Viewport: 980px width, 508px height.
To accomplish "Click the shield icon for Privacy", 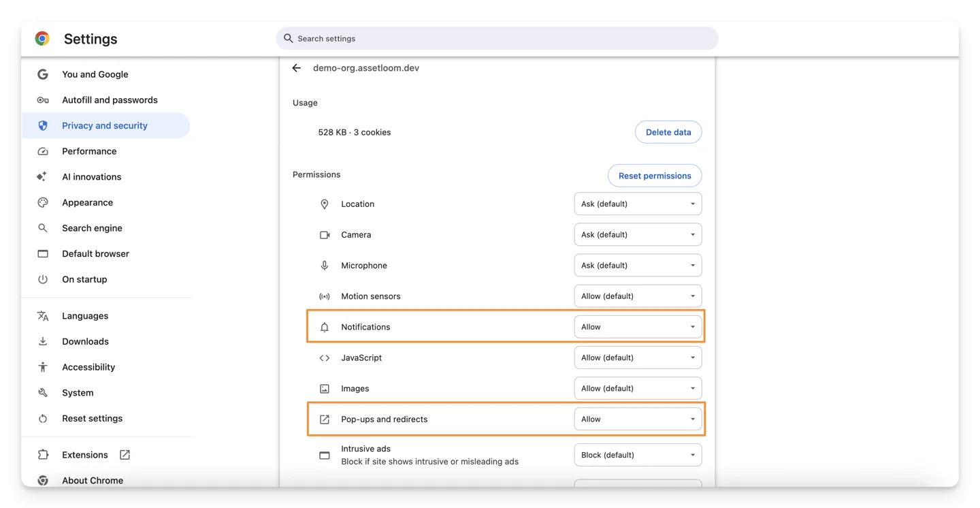I will pos(43,125).
